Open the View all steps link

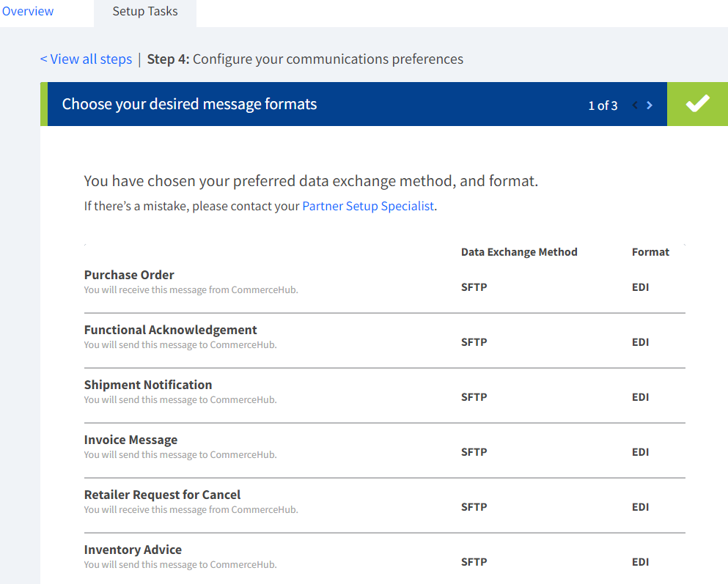(86, 59)
